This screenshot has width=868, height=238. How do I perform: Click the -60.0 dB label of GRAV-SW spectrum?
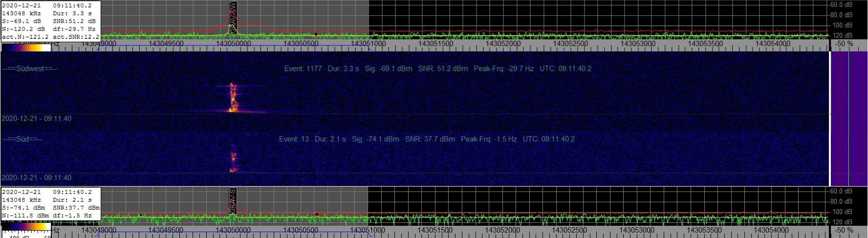click(x=842, y=5)
